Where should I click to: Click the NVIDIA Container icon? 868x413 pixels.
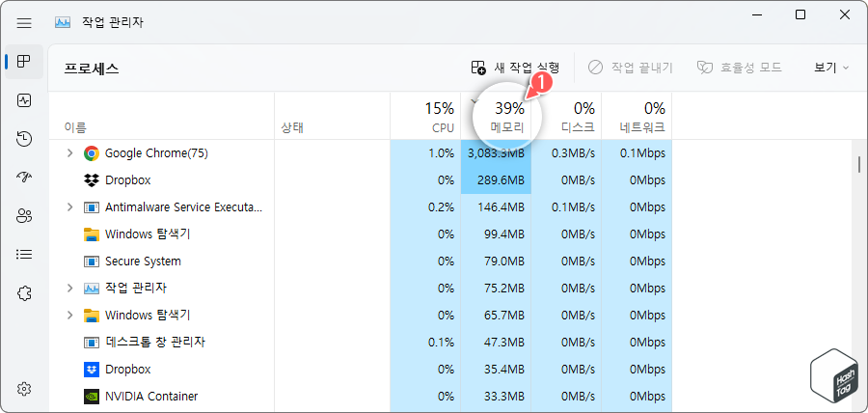tap(92, 397)
